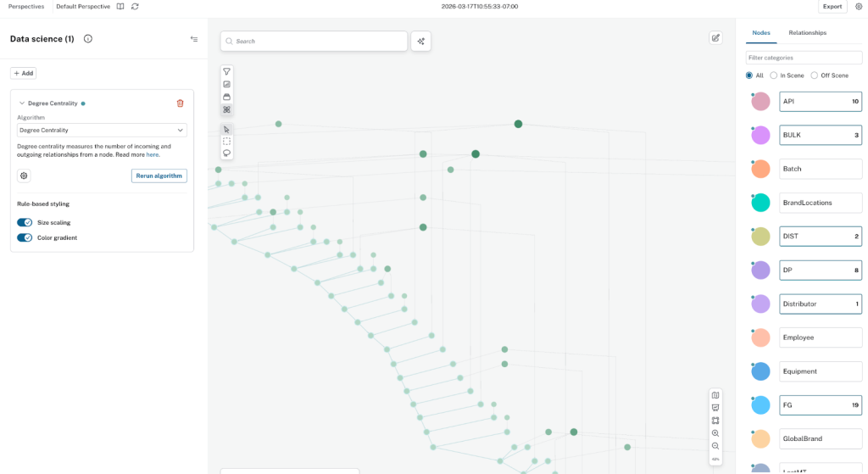Viewport: 868px width, 474px height.
Task: Refresh the Default Perspective
Action: coord(135,7)
